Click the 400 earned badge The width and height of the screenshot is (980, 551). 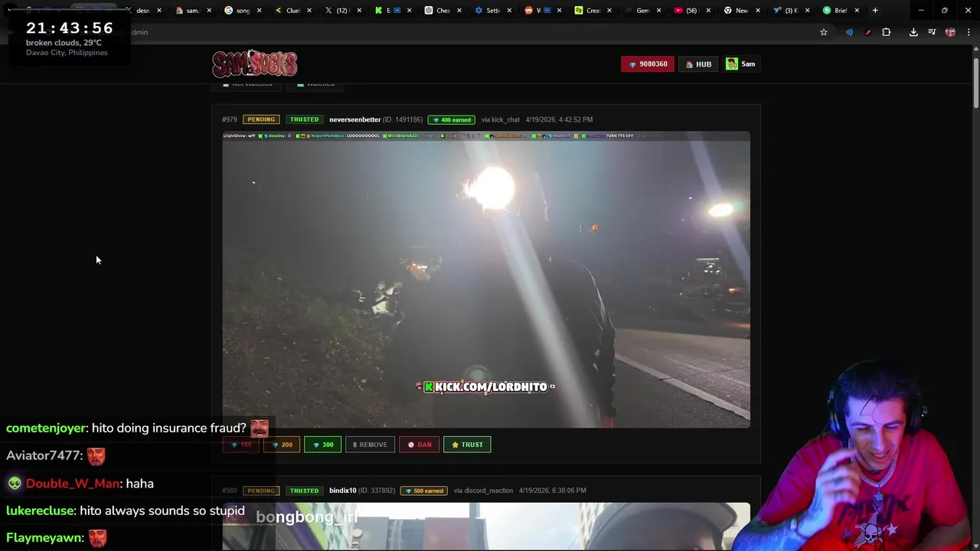(452, 119)
